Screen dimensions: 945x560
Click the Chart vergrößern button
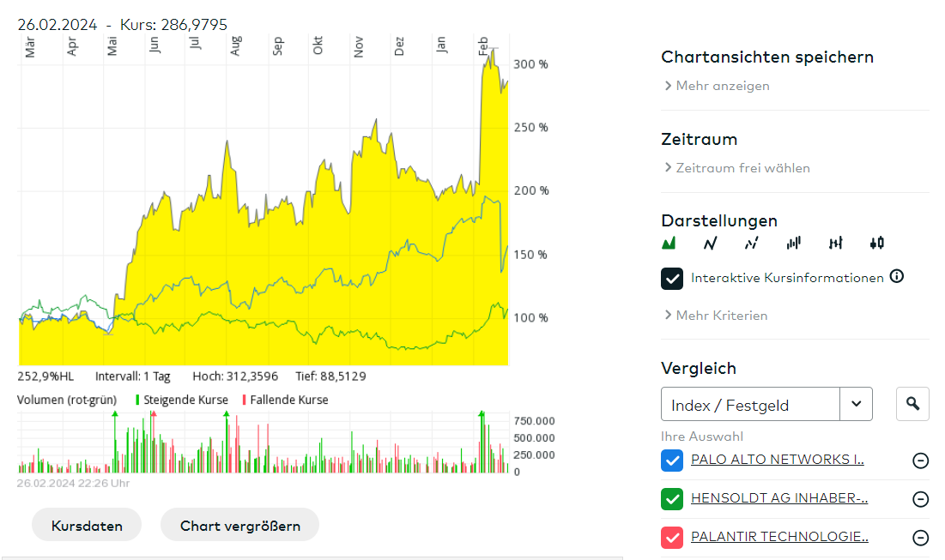239,524
